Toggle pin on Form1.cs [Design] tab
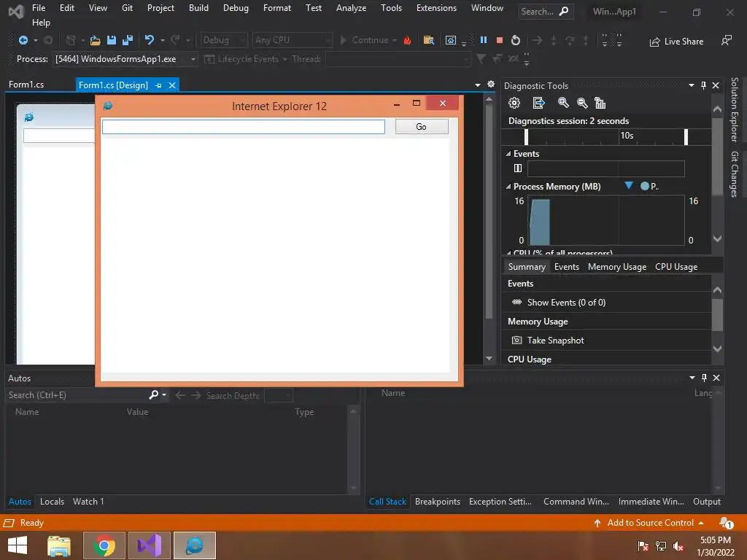The height and width of the screenshot is (560, 747). (158, 86)
